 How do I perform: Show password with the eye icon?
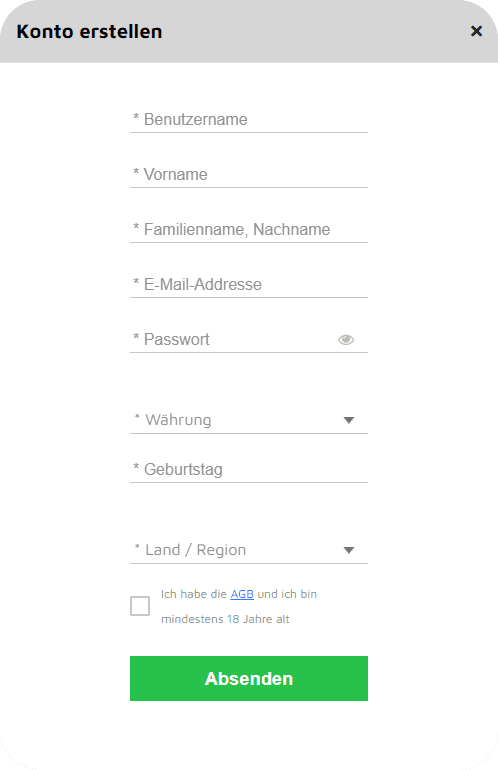[346, 340]
